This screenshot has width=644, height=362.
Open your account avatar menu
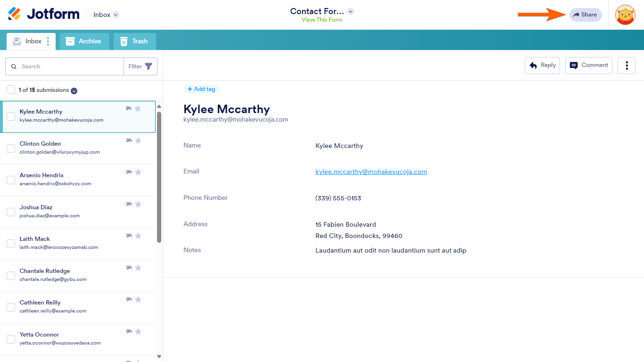click(x=625, y=15)
